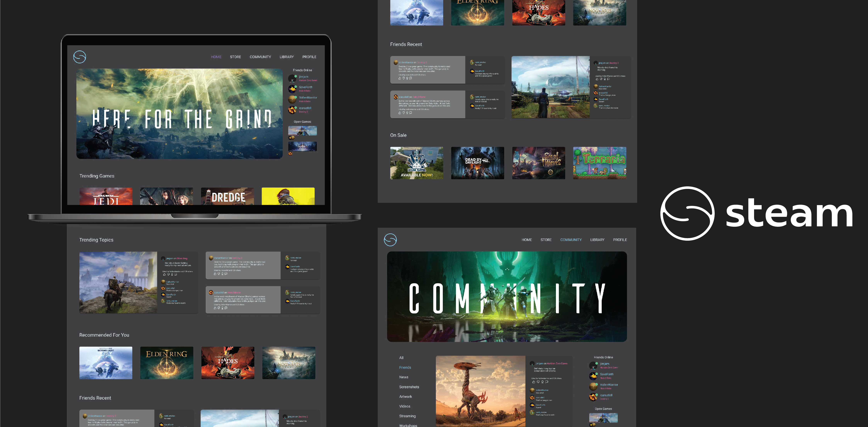Click the Steam logo in the laptop screen header
The width and height of the screenshot is (868, 427).
coord(80,57)
